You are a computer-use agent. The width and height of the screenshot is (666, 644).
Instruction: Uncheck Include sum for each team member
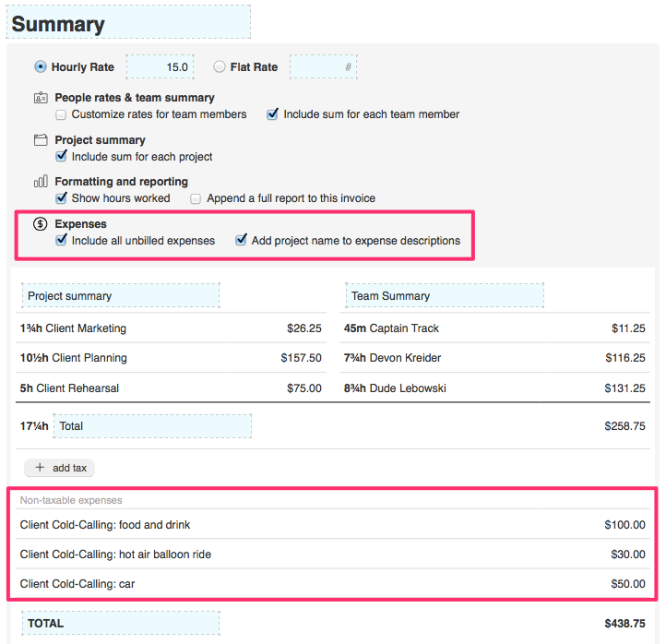pos(272,115)
